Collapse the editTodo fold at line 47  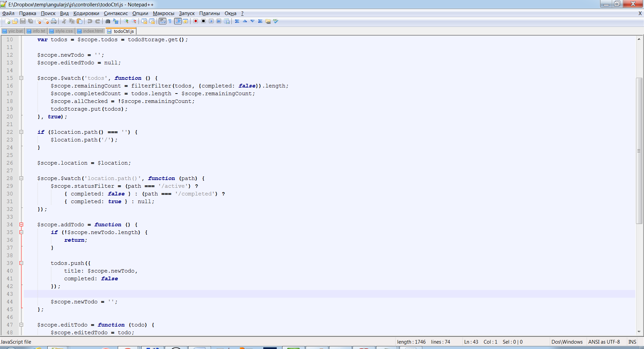click(x=21, y=325)
